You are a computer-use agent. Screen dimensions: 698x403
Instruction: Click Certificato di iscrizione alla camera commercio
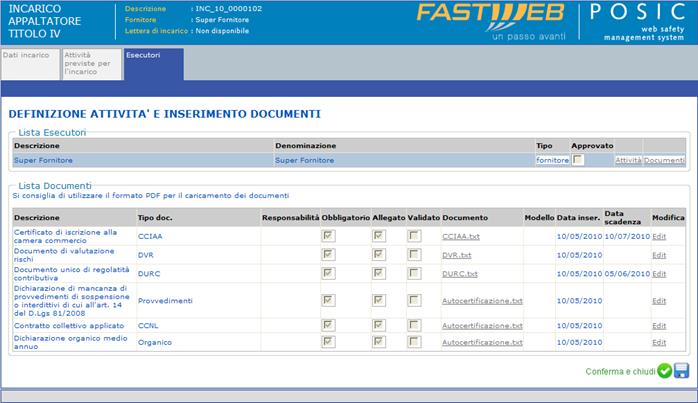pos(65,236)
